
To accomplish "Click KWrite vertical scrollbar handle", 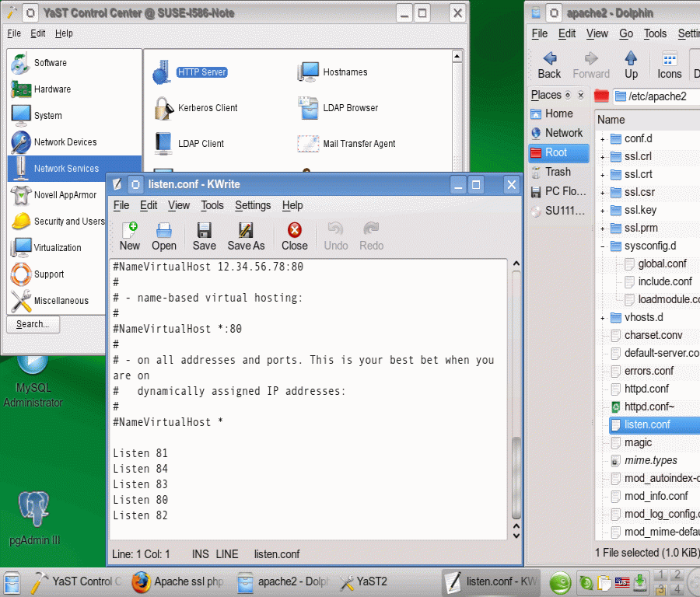I will (516, 478).
